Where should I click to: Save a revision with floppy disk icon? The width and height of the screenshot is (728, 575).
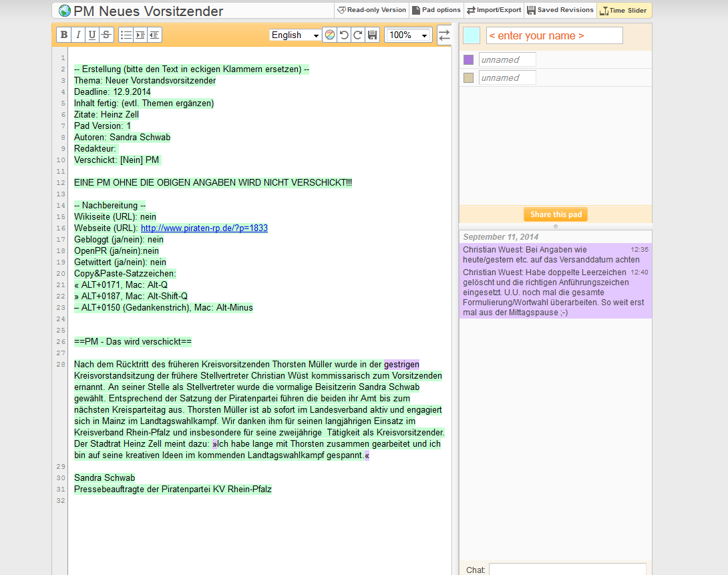[373, 35]
